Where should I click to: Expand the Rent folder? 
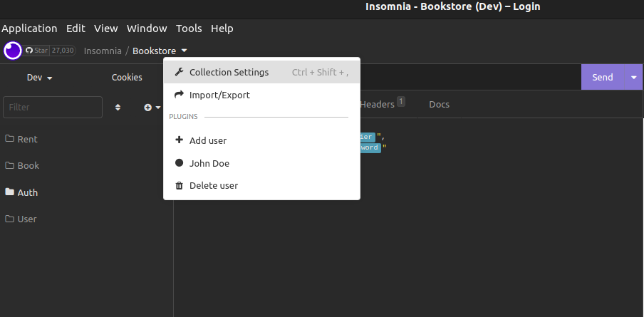[27, 139]
